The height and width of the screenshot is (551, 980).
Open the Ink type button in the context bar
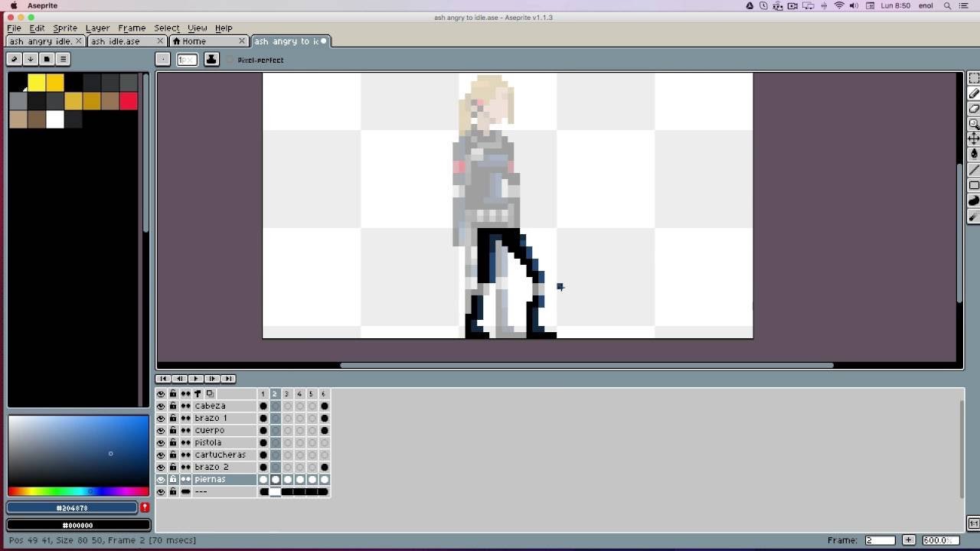[x=211, y=59]
